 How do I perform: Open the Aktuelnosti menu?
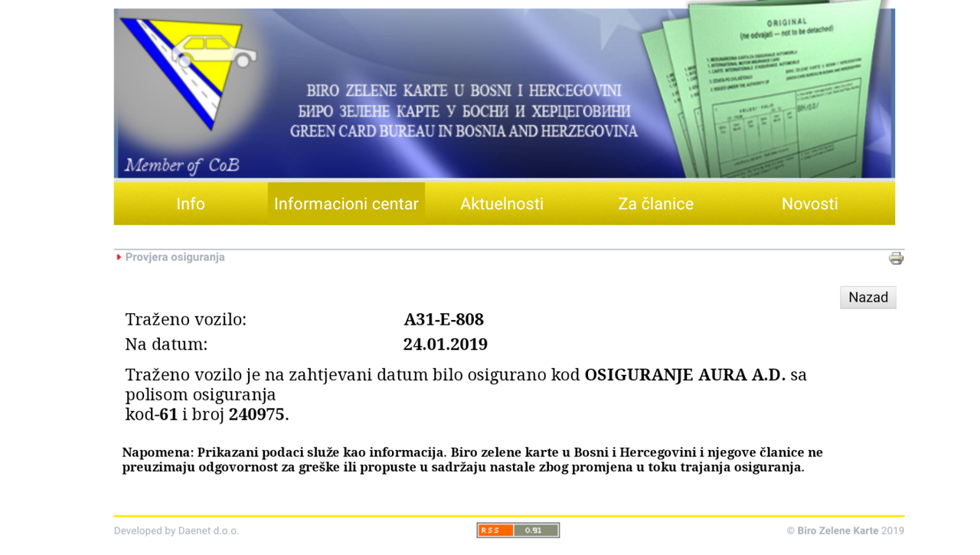point(501,204)
